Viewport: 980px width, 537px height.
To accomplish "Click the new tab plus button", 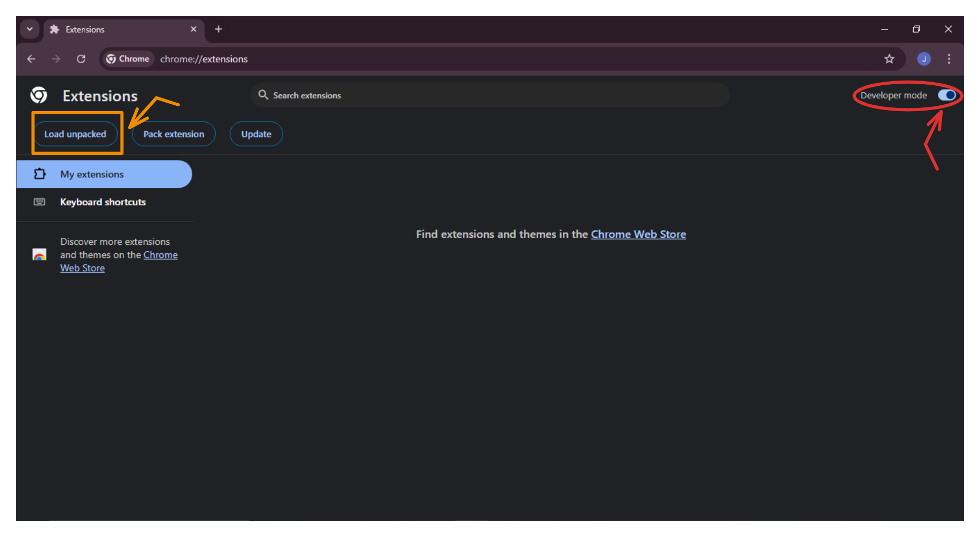I will (219, 29).
